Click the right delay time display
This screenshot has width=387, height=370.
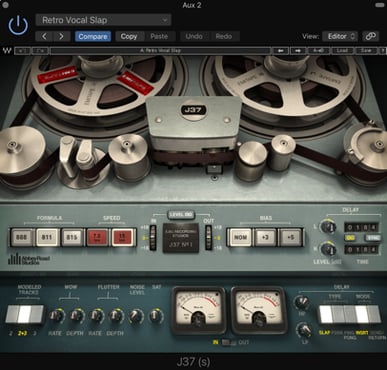point(361,250)
